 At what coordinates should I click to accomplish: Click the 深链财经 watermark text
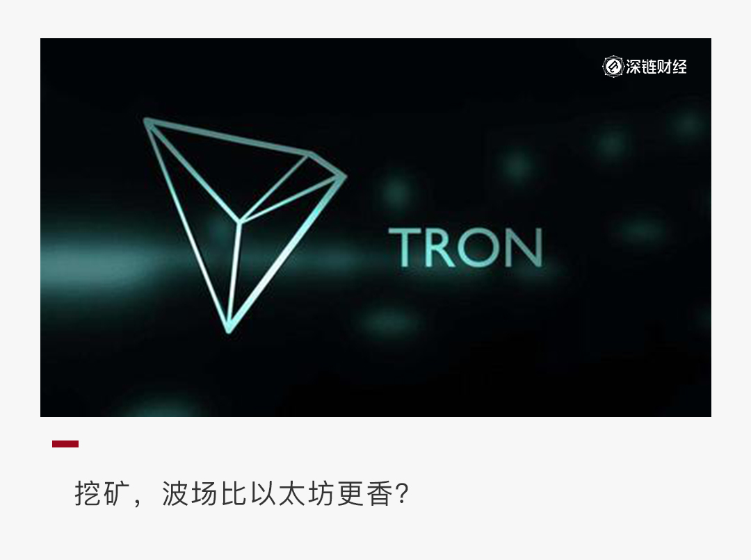tap(656, 67)
